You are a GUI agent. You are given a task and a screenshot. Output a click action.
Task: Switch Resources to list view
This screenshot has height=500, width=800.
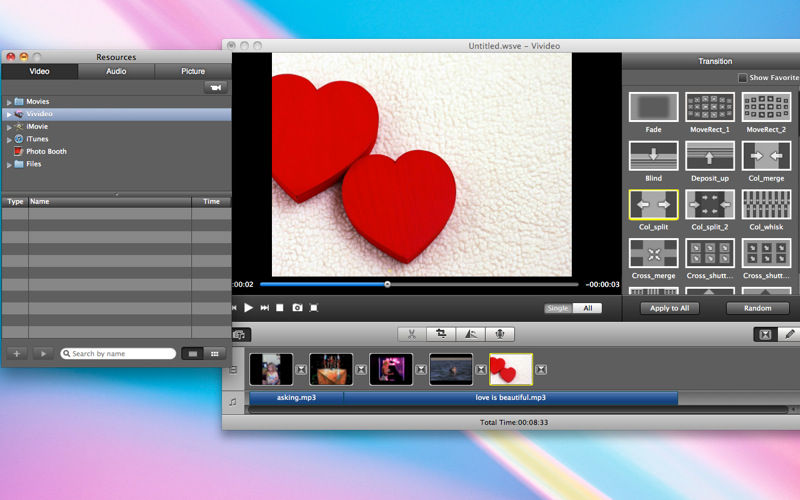pyautogui.click(x=192, y=354)
